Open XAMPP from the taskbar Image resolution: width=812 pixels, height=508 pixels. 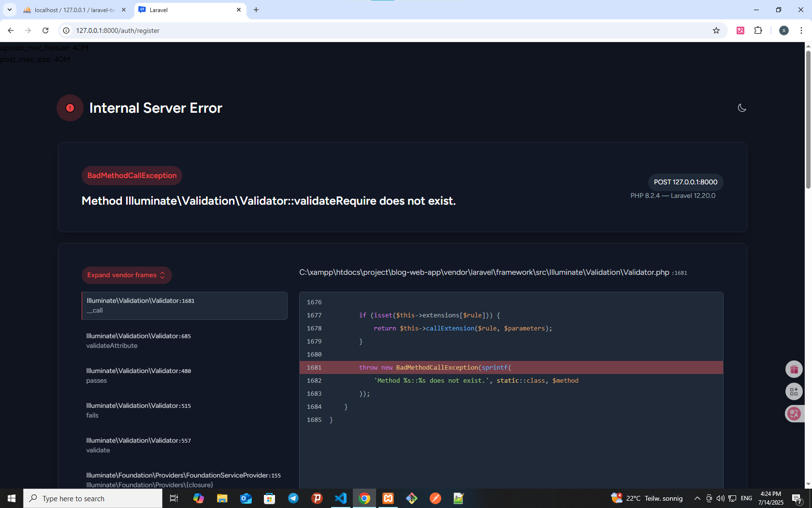(x=388, y=498)
